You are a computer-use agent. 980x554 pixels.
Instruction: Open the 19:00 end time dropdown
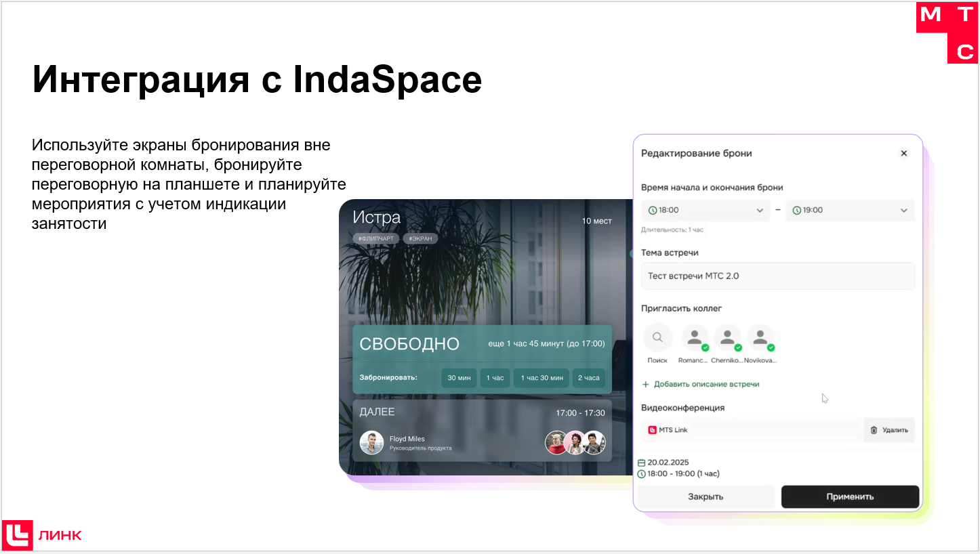850,210
